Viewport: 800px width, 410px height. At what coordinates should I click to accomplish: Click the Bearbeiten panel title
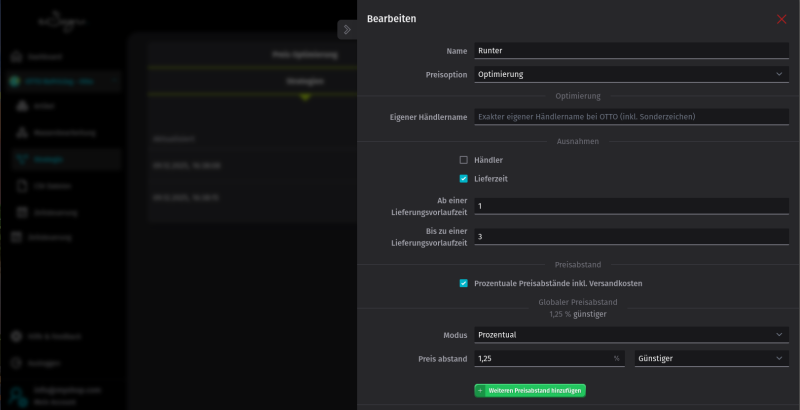(x=391, y=19)
